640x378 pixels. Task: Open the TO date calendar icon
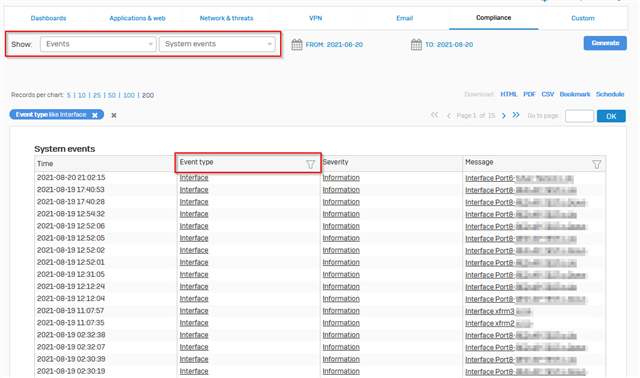[416, 44]
